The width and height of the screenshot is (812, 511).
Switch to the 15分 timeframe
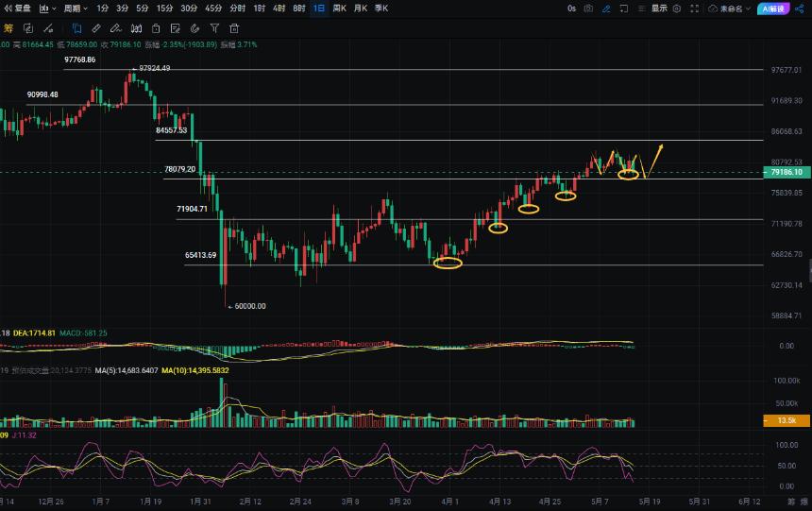click(164, 9)
